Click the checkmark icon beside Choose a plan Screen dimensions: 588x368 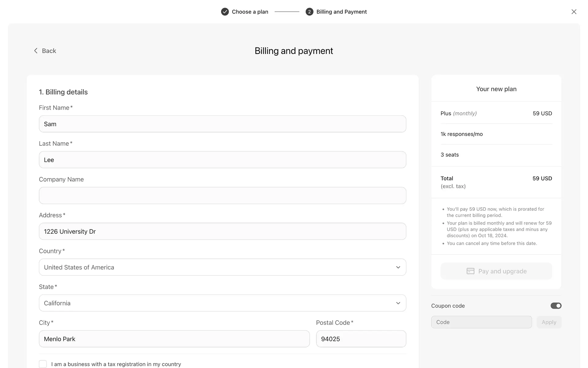(x=225, y=12)
